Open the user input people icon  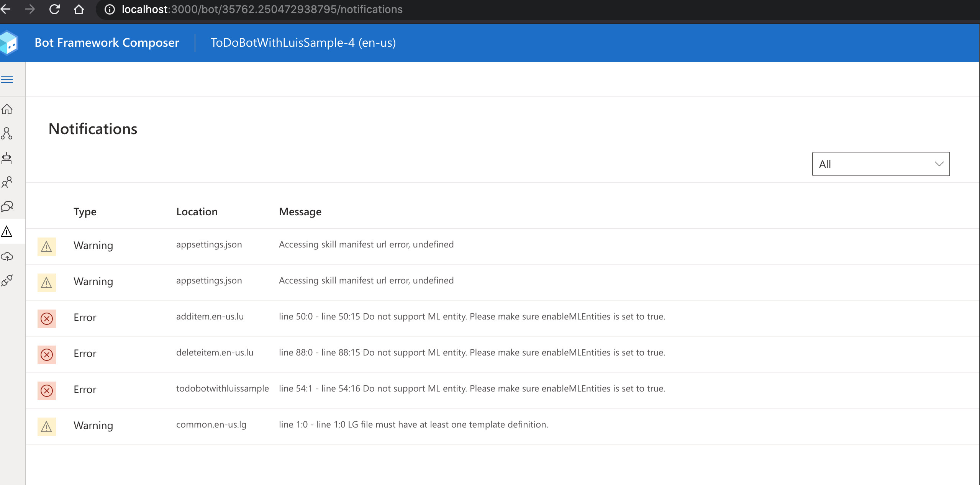[x=7, y=182]
